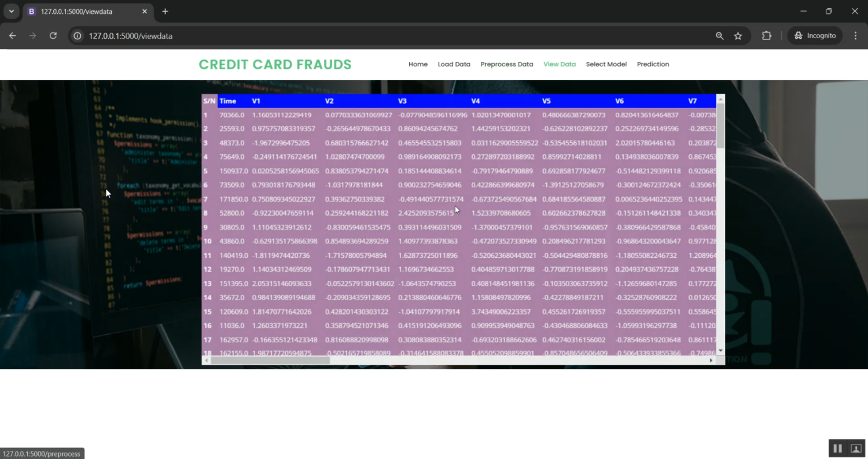868x459 pixels.
Task: Click the S/N column header
Action: point(209,101)
